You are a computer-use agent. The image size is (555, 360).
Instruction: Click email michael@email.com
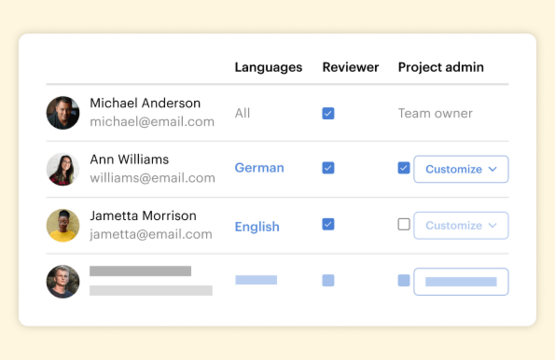(152, 122)
